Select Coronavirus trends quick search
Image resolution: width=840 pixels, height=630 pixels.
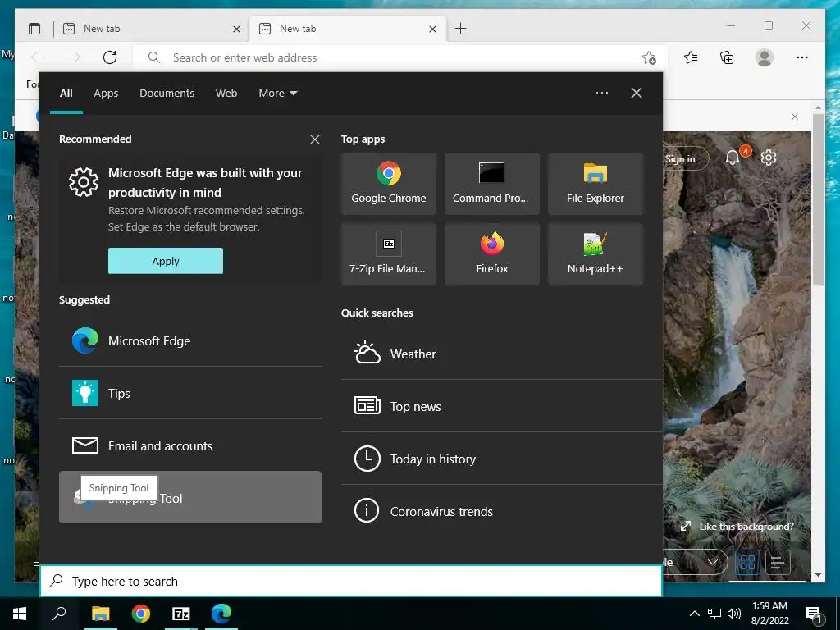(x=502, y=511)
